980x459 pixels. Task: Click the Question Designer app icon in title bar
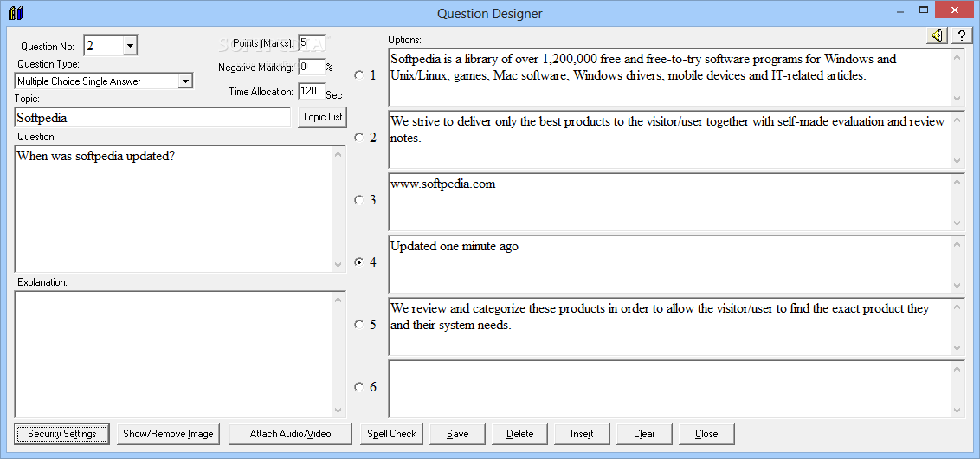point(15,13)
